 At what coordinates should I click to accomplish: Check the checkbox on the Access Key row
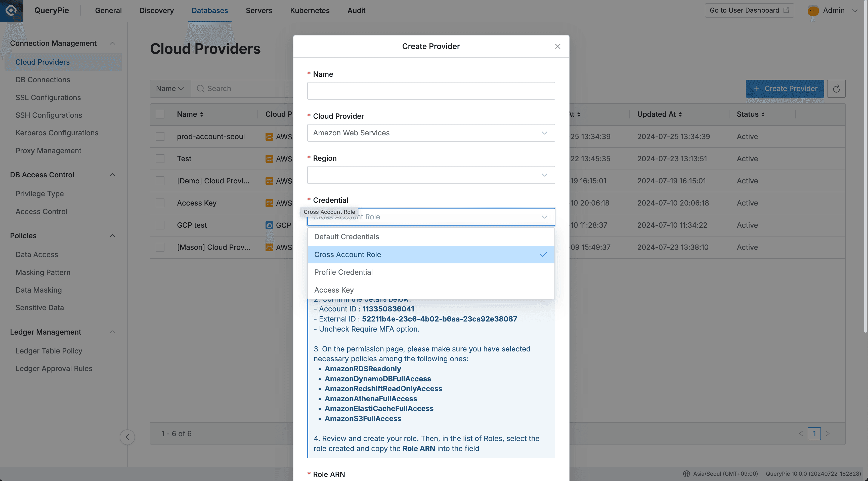click(x=160, y=203)
